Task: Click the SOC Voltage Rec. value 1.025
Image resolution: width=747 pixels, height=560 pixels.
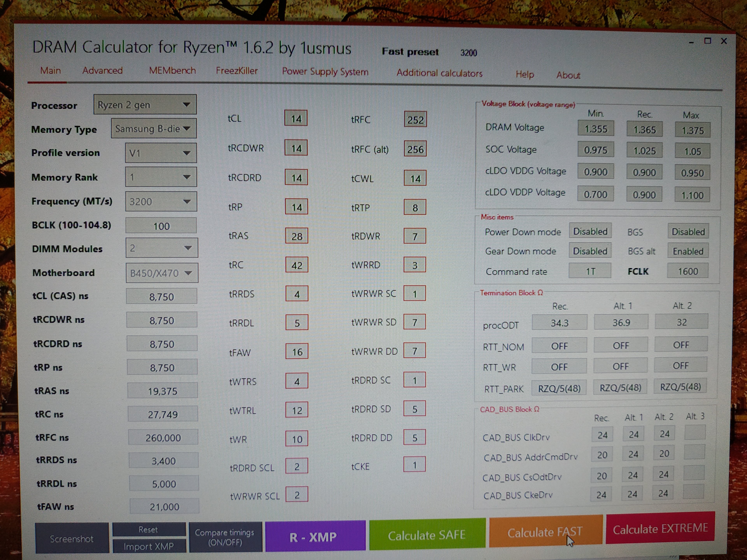Action: 644,150
